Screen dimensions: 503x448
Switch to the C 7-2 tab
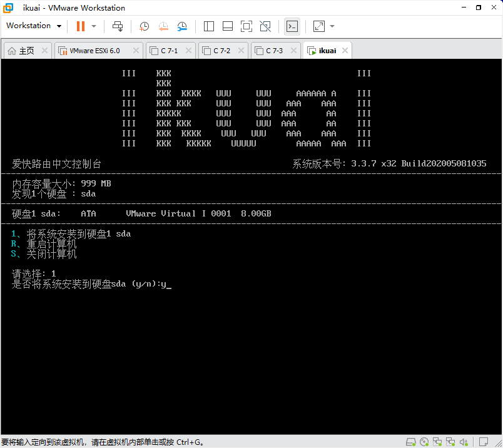(x=221, y=51)
